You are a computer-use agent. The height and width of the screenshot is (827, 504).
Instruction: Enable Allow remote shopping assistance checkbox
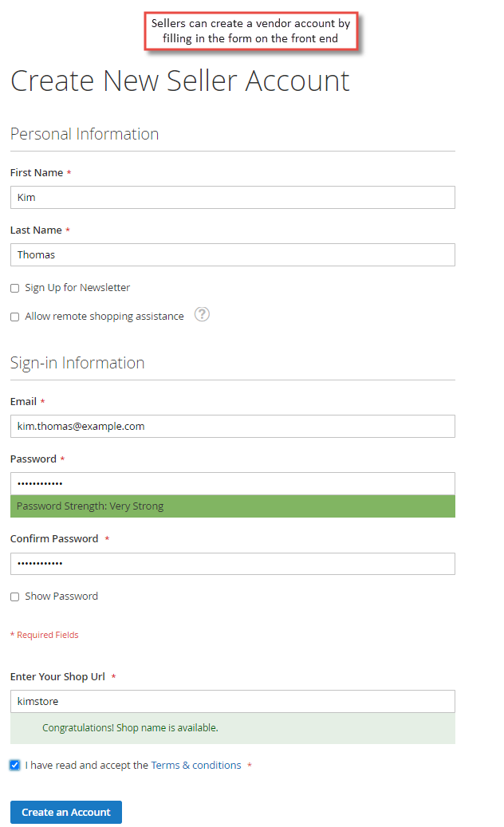point(15,317)
